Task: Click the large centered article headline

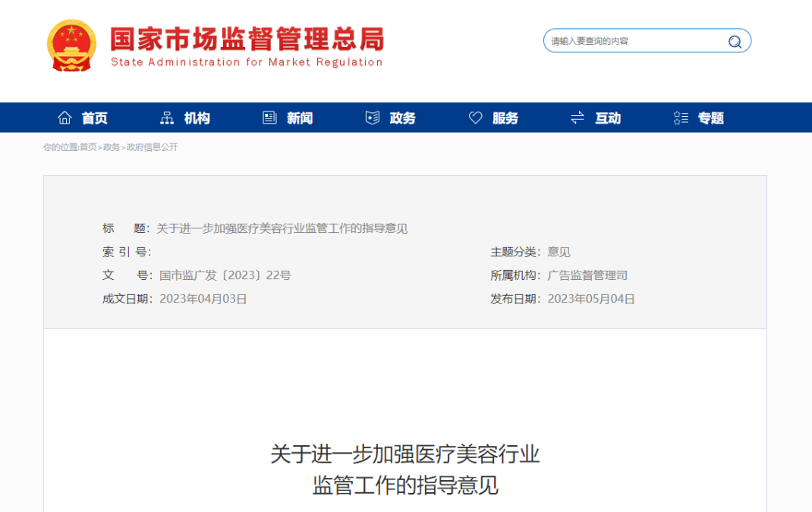Action: (x=405, y=470)
